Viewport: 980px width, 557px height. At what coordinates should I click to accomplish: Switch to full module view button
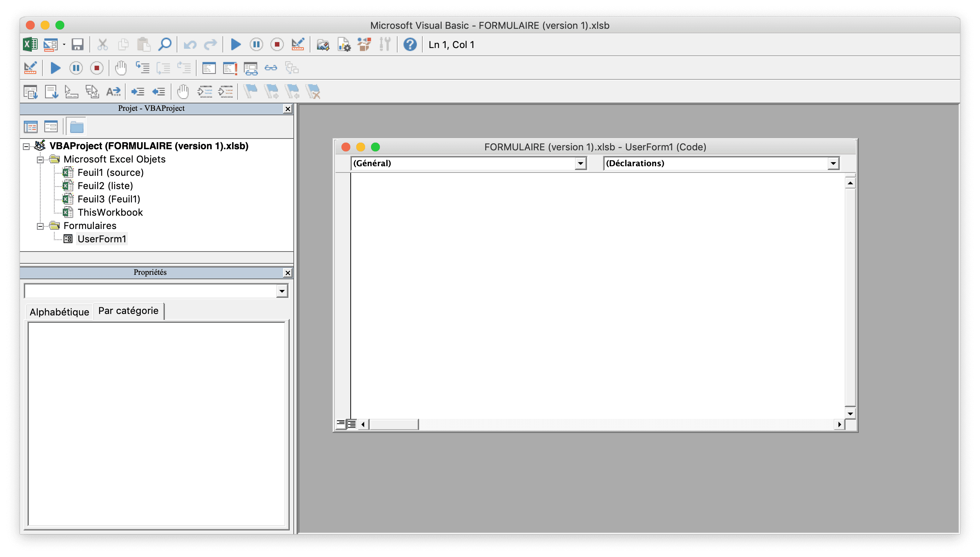352,424
